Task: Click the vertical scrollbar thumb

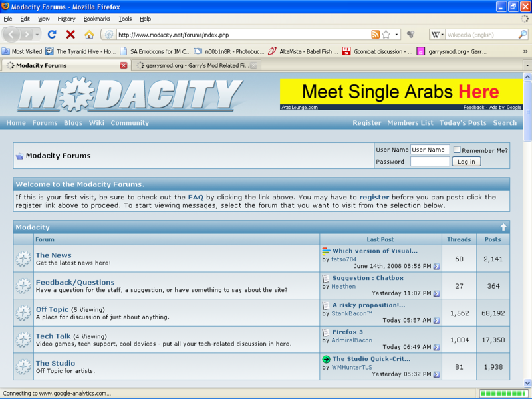Action: pyautogui.click(x=527, y=111)
